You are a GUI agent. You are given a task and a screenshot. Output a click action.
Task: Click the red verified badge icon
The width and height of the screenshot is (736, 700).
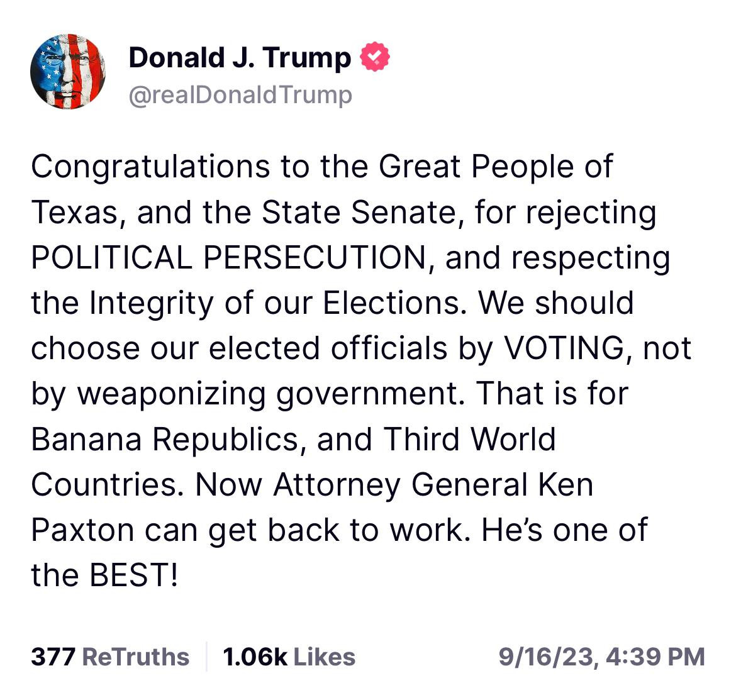click(375, 58)
